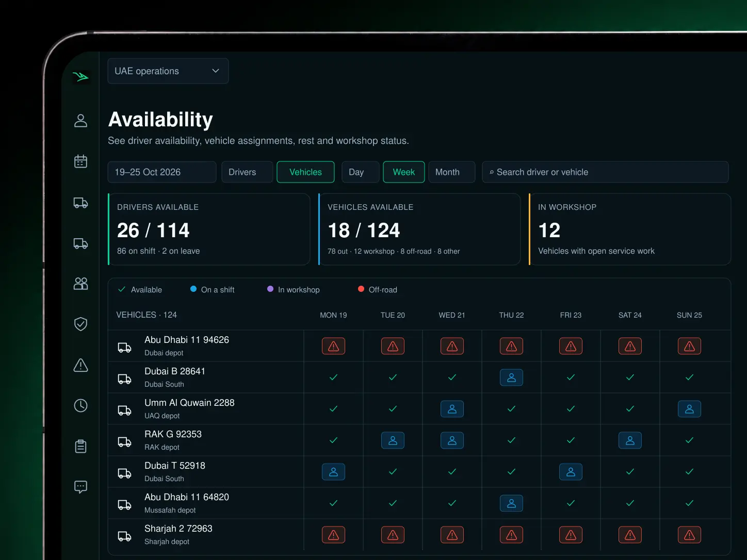Open the user profile sidebar icon
This screenshot has width=747, height=560.
coord(80,121)
